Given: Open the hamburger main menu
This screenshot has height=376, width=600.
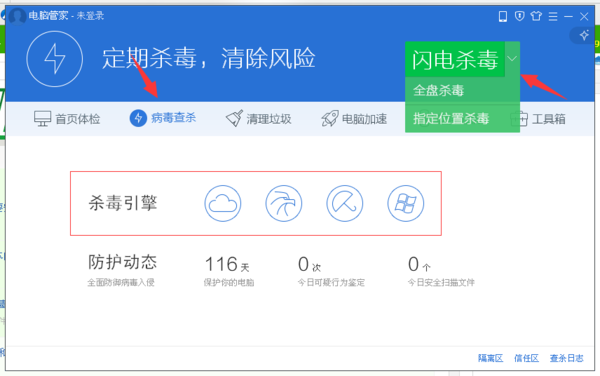Looking at the screenshot, I should pos(553,16).
